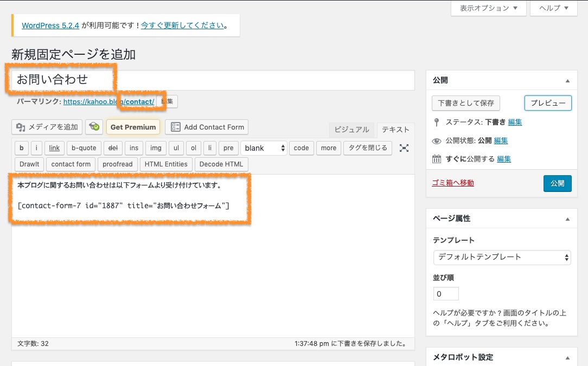Click the green shield icon button

94,127
